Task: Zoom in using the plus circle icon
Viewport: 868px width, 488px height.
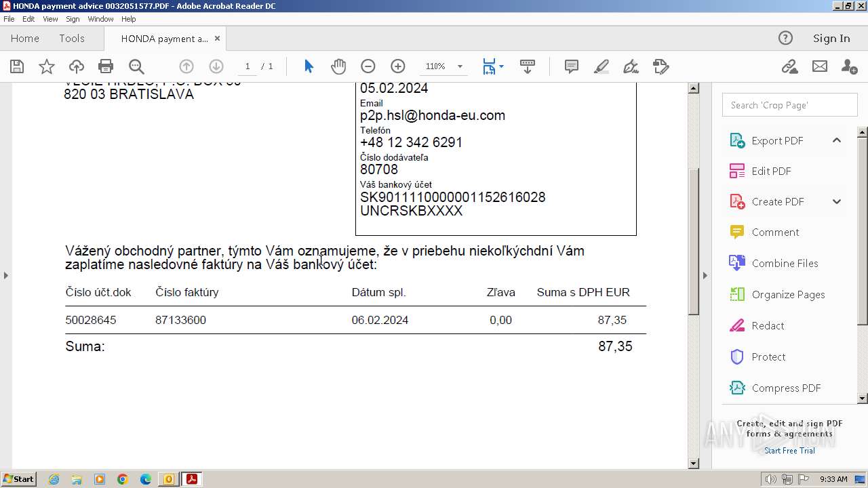Action: point(398,66)
